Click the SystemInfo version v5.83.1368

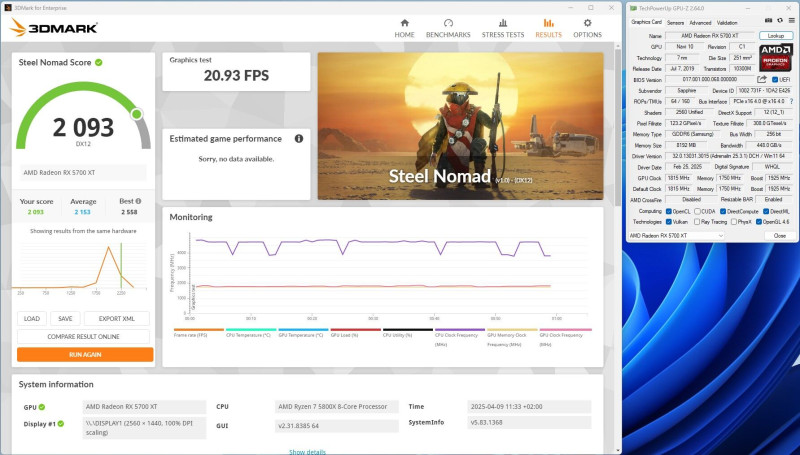[529, 422]
